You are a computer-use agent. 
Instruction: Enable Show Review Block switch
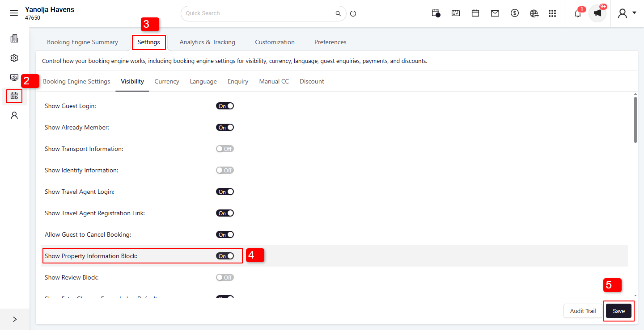(225, 277)
